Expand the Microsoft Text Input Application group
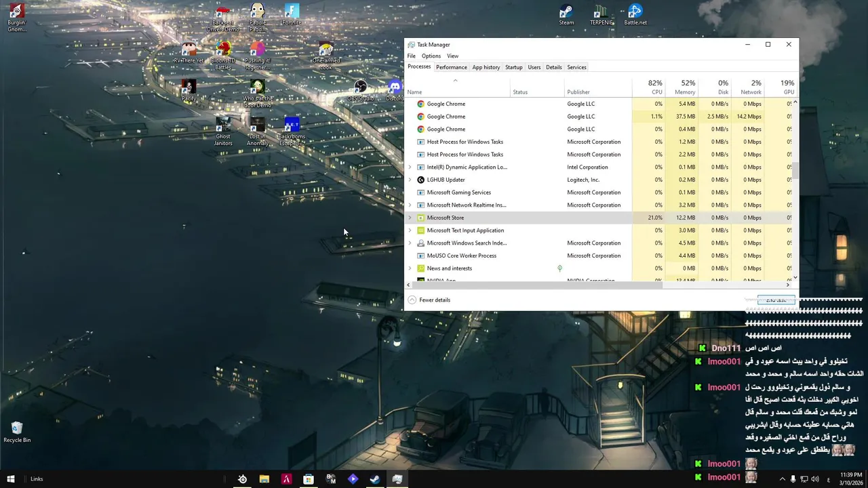The height and width of the screenshot is (488, 868). tap(410, 230)
